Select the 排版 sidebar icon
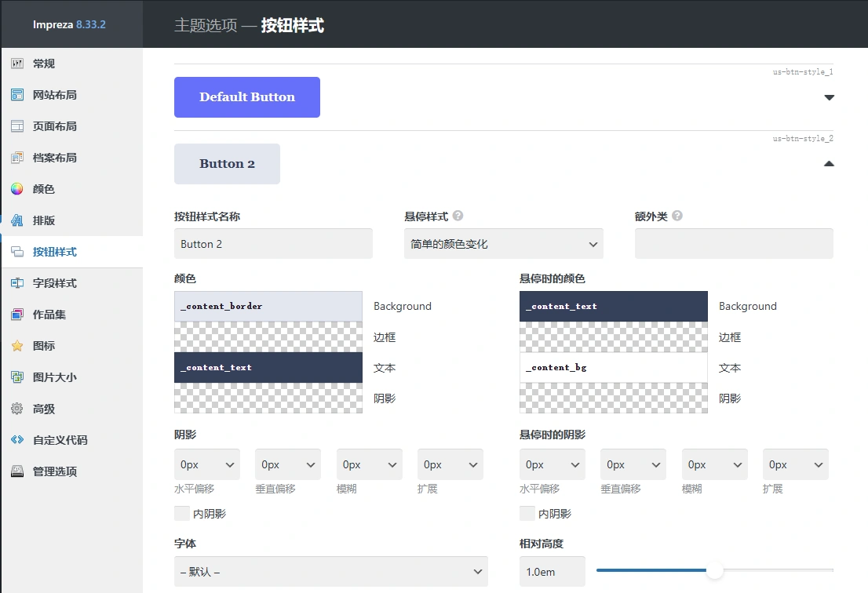 (43, 220)
